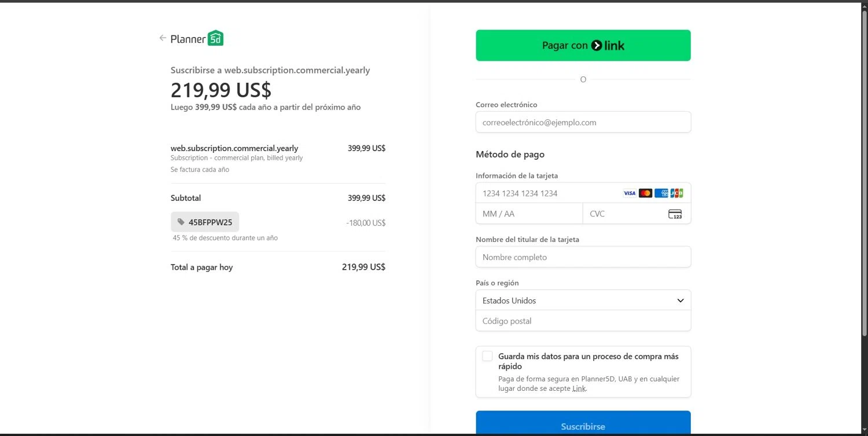The width and height of the screenshot is (868, 436).
Task: Click Subscription - commercial plan, billed yearly text
Action: (237, 158)
